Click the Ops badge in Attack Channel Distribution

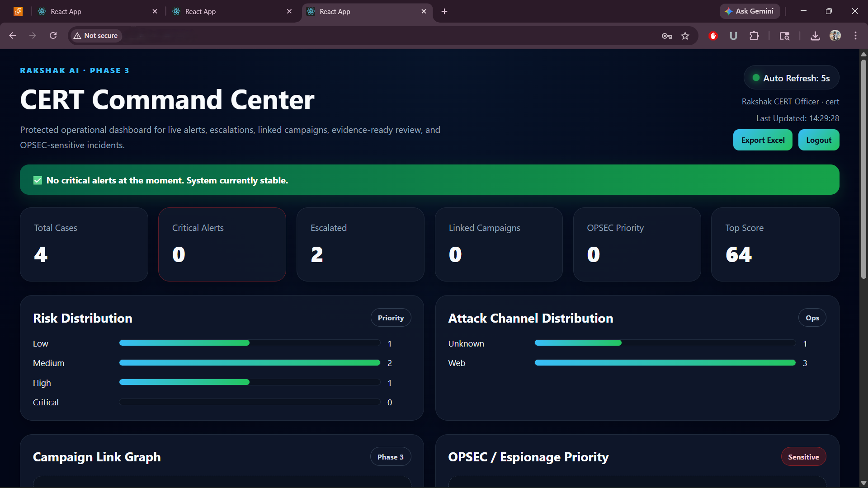coord(812,318)
